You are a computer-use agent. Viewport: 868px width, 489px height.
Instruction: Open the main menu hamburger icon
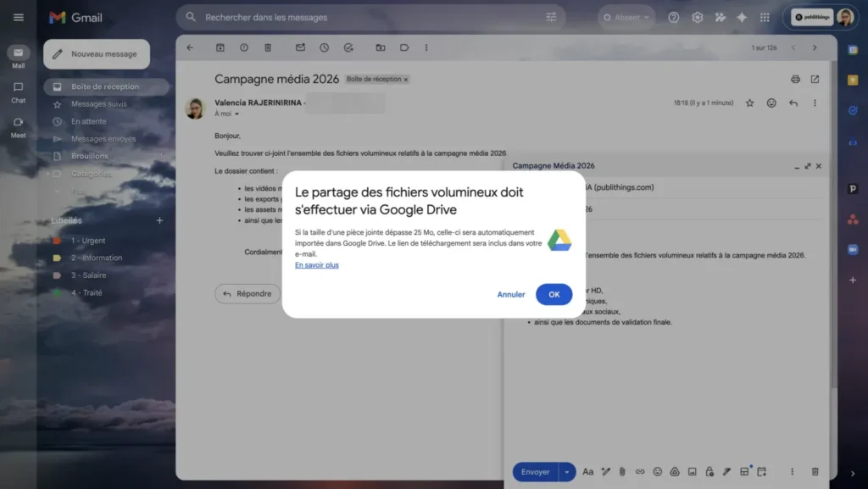click(19, 17)
